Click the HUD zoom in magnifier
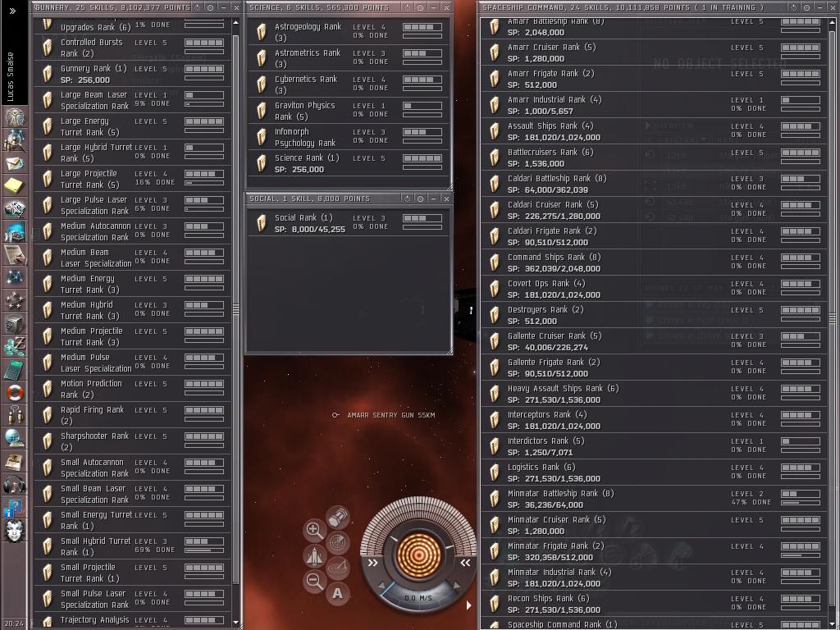 point(314,531)
